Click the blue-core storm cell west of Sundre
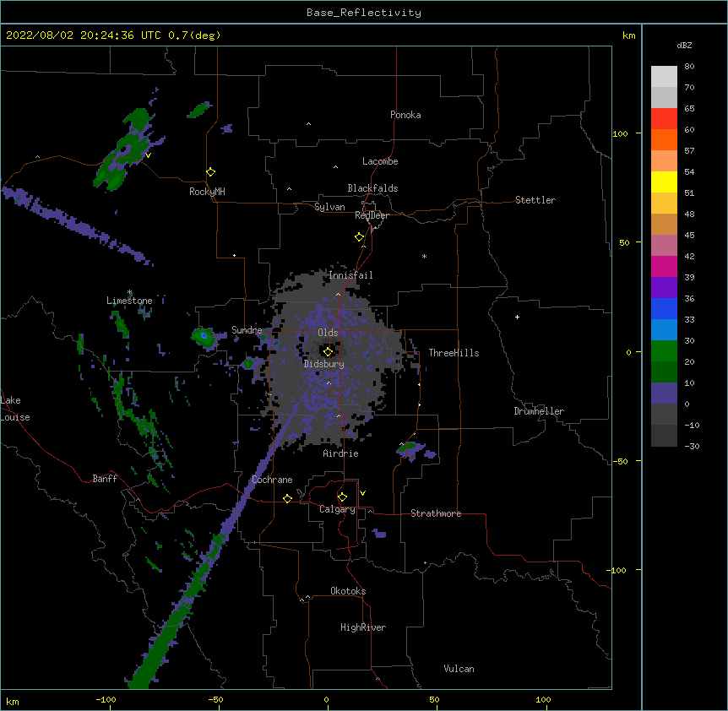 point(204,338)
